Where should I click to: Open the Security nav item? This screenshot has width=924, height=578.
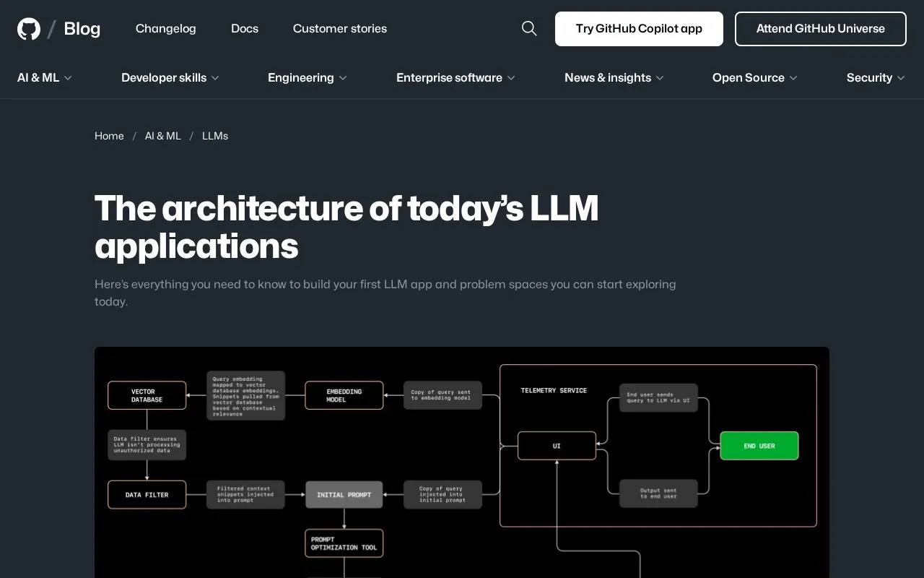(869, 77)
